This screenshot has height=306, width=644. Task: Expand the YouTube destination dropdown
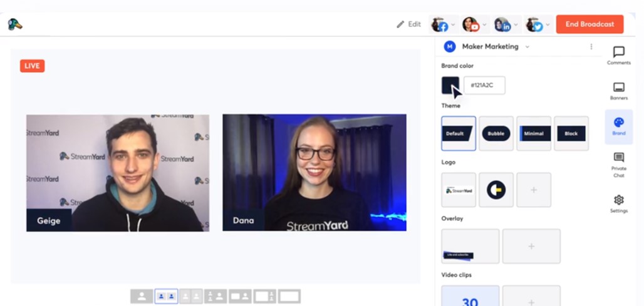[x=484, y=25]
